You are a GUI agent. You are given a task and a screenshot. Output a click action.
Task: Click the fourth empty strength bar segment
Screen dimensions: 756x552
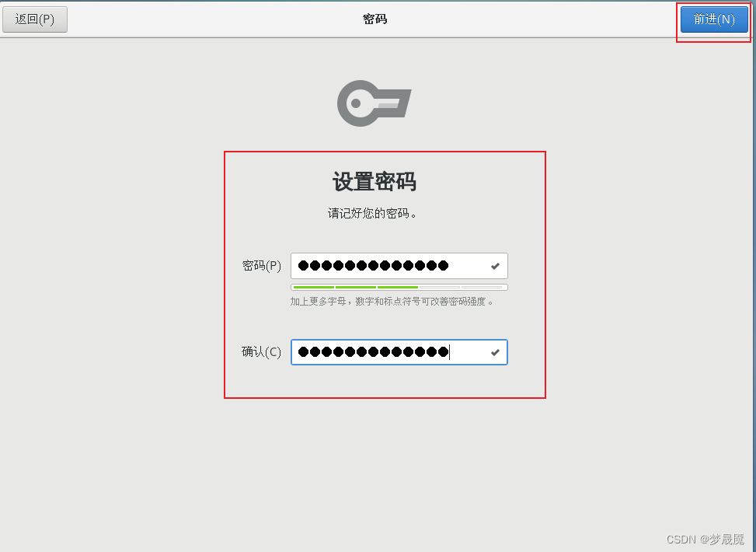coord(439,287)
